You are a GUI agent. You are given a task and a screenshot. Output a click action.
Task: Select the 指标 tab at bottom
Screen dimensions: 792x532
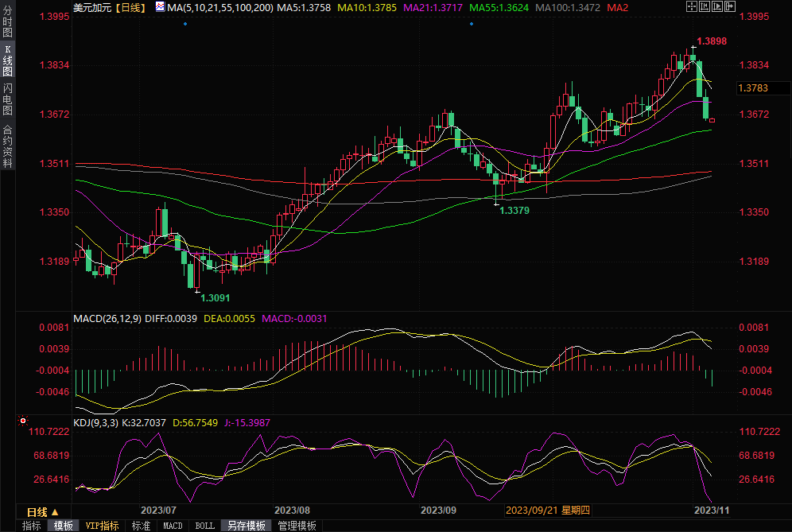[31, 526]
